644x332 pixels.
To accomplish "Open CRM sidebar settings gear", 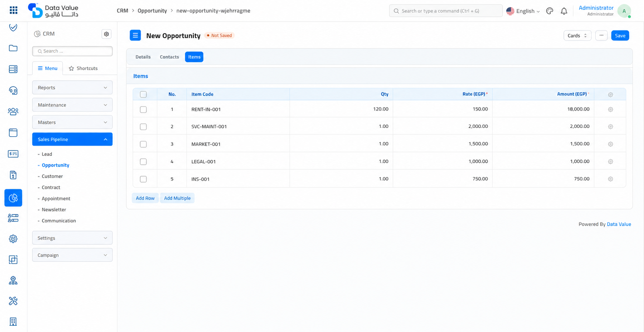I will (107, 34).
